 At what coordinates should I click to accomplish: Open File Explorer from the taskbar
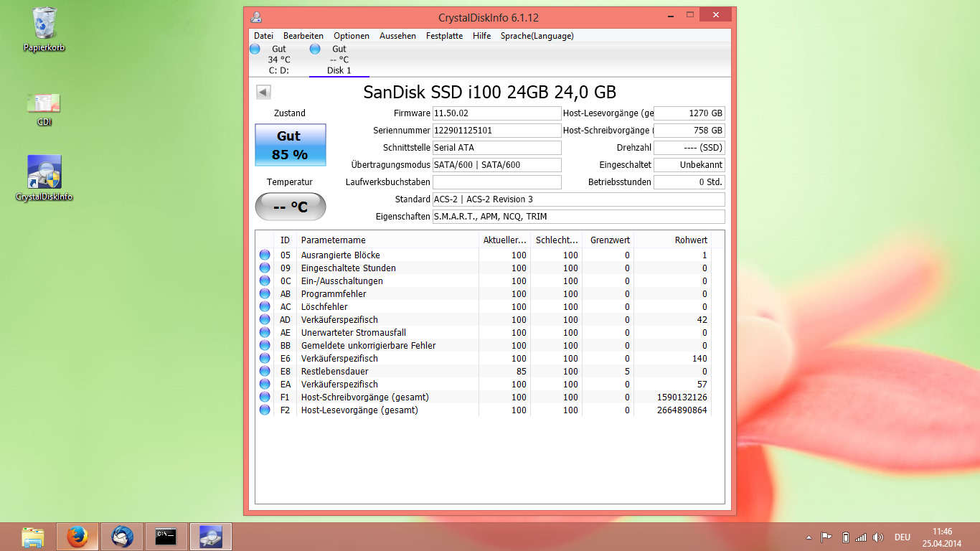tap(33, 537)
